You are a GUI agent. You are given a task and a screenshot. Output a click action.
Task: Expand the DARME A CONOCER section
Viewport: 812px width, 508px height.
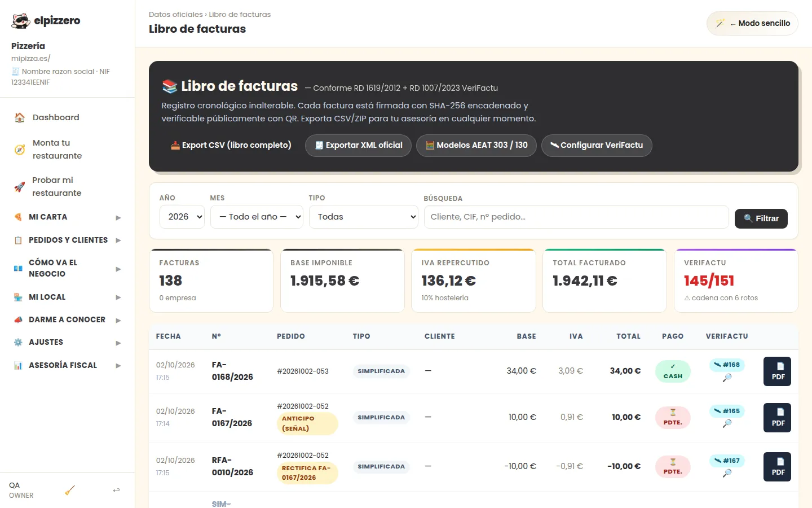tap(68, 319)
